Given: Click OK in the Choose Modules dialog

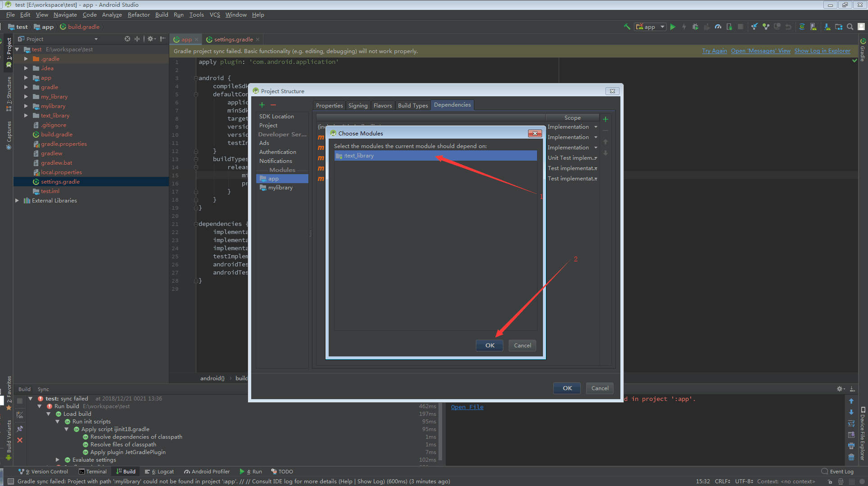Looking at the screenshot, I should point(489,345).
